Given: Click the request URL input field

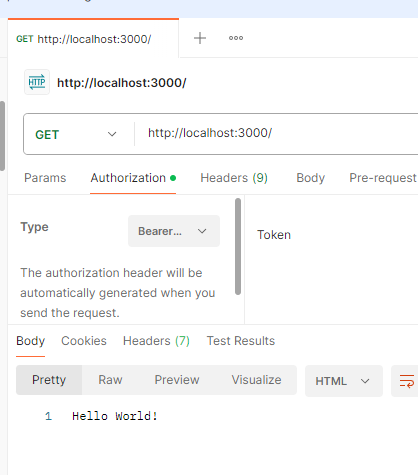Looking at the screenshot, I should [x=277, y=134].
